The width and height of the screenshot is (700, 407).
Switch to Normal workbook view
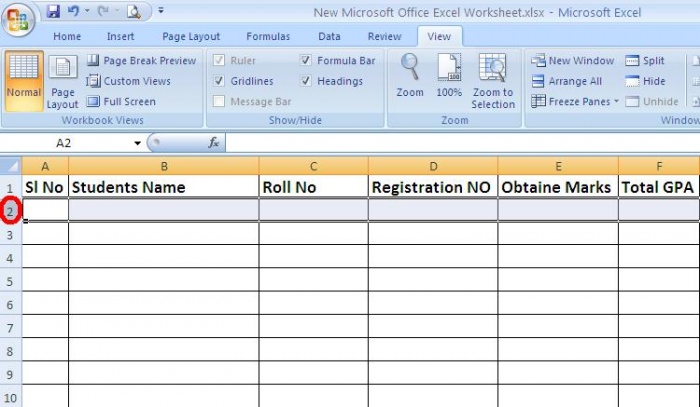pyautogui.click(x=23, y=80)
